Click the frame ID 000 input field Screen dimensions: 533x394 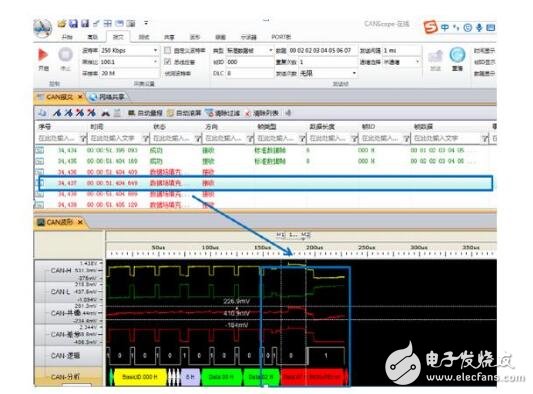click(x=250, y=62)
